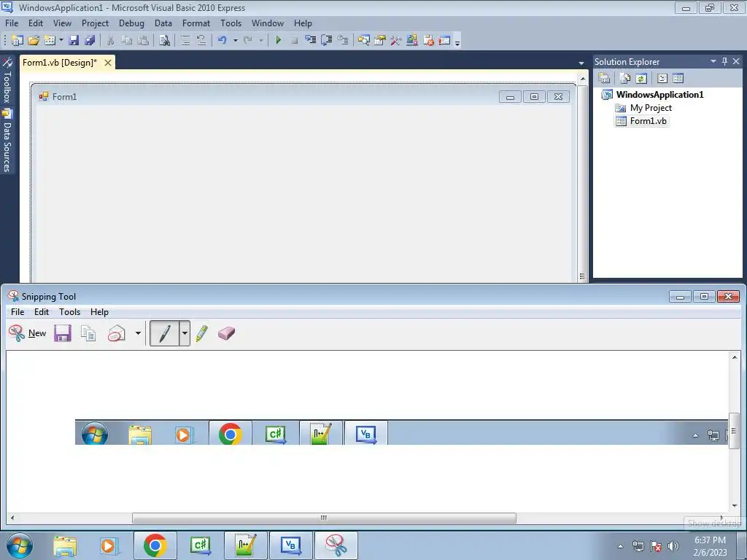Click the blue Undo arrow icon
The width and height of the screenshot is (747, 560).
tap(222, 41)
